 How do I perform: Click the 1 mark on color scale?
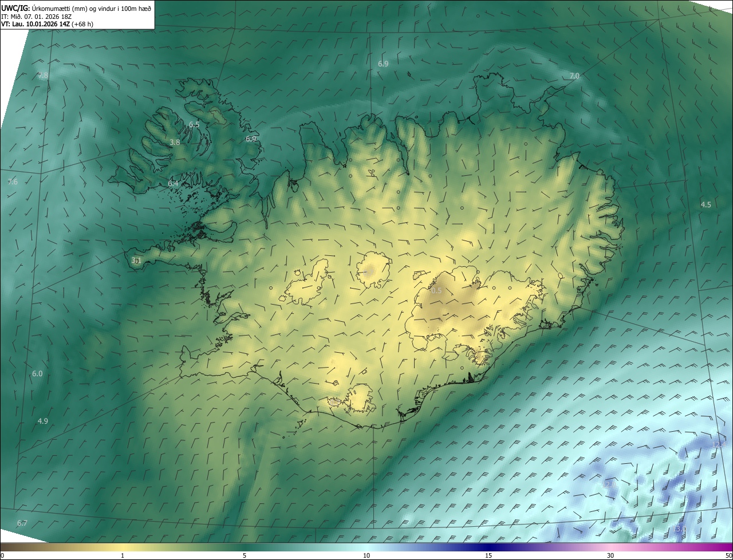123,555
